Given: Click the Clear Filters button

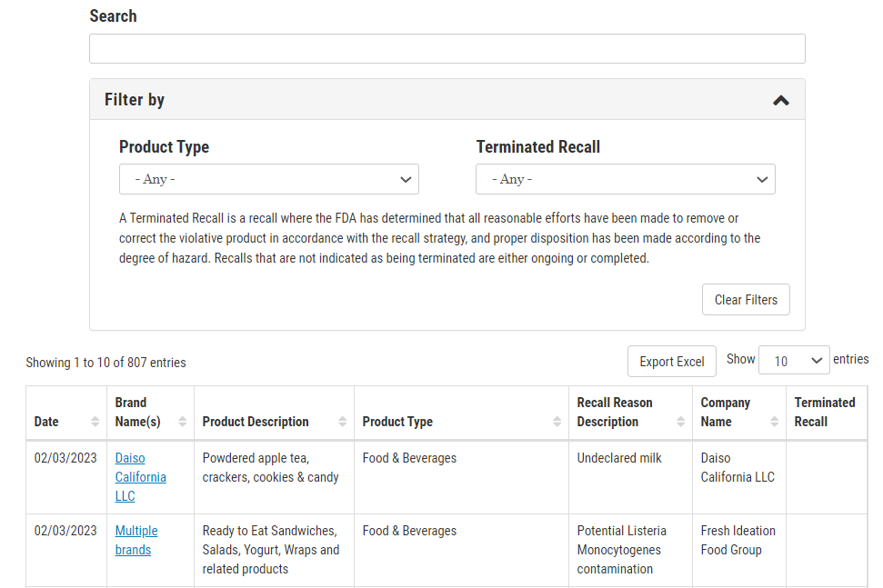Looking at the screenshot, I should pyautogui.click(x=746, y=299).
